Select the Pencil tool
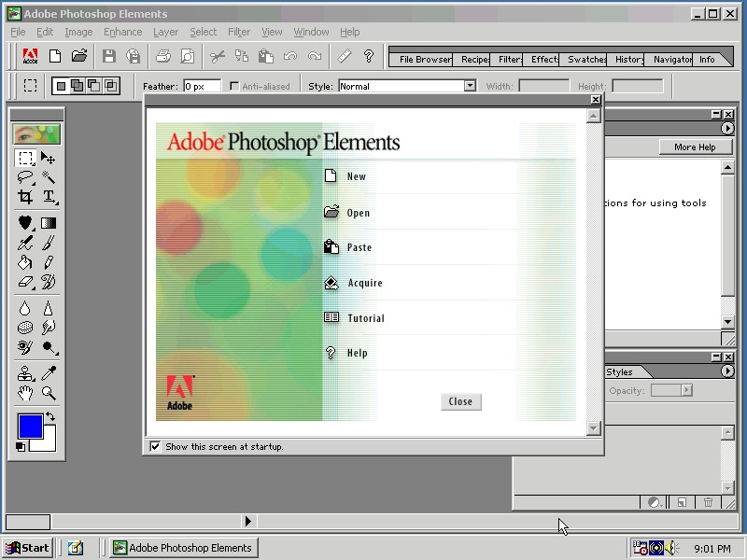This screenshot has height=560, width=747. point(49,262)
